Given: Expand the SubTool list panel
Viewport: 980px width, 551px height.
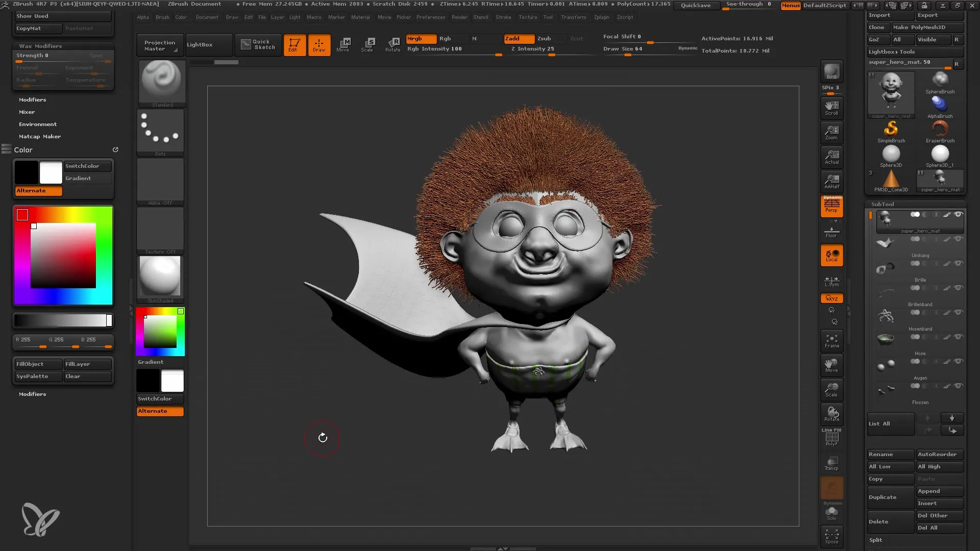Looking at the screenshot, I should click(880, 423).
